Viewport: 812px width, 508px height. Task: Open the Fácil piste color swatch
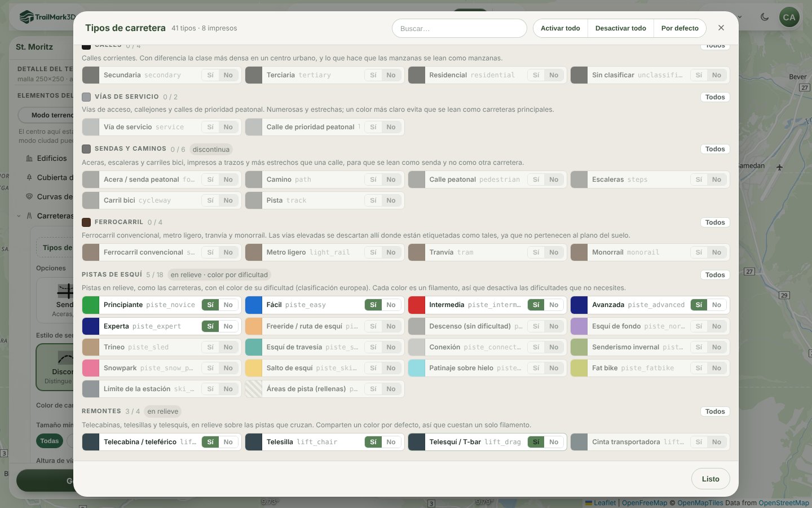click(254, 305)
